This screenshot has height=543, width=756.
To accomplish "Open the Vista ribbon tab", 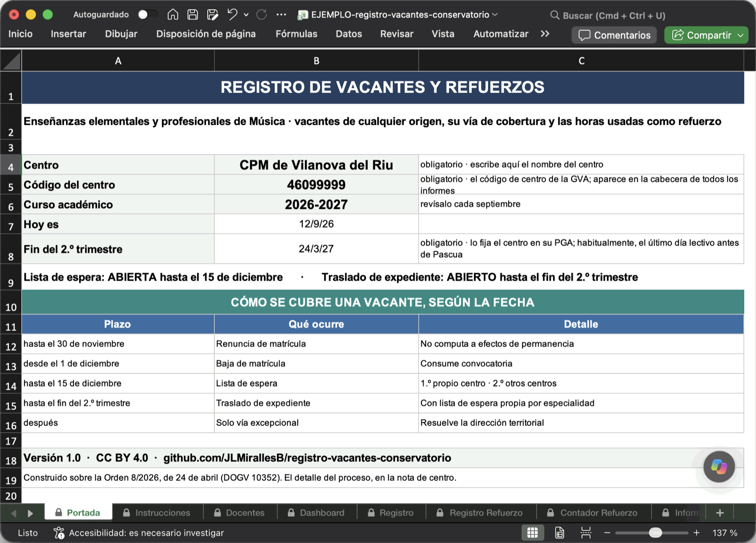I will click(443, 34).
